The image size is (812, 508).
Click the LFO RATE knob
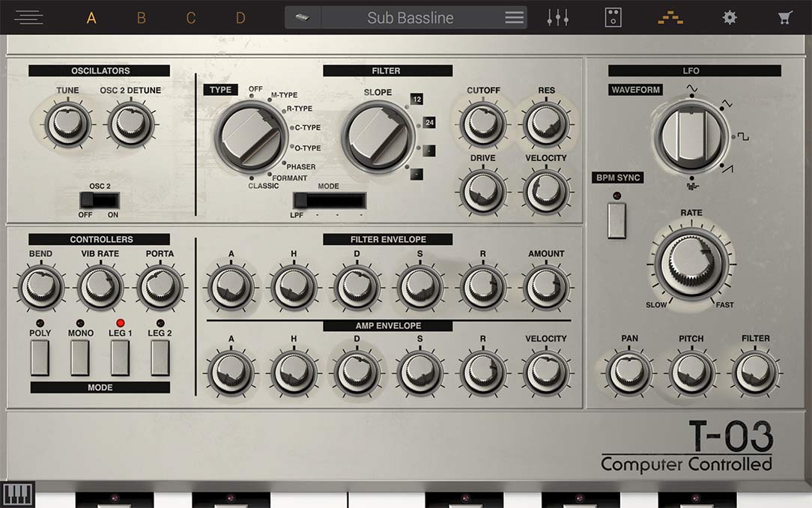691,262
